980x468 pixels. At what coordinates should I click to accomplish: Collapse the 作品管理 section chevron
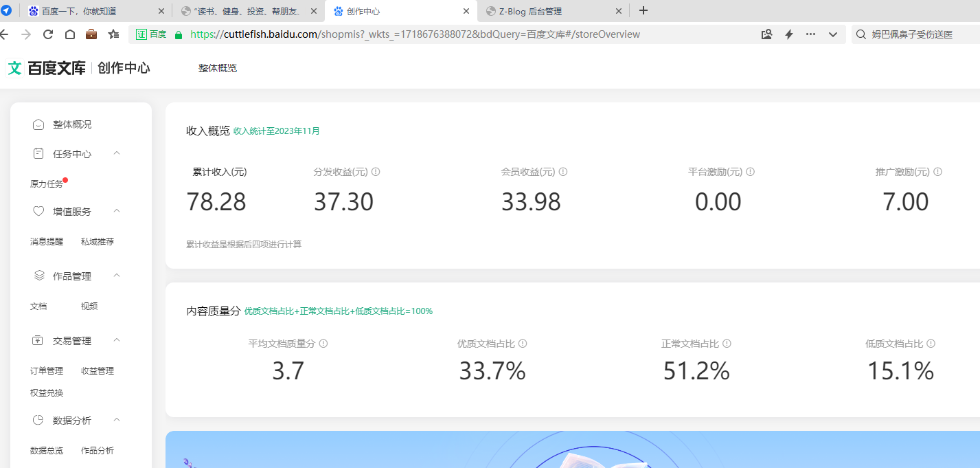pyautogui.click(x=117, y=276)
